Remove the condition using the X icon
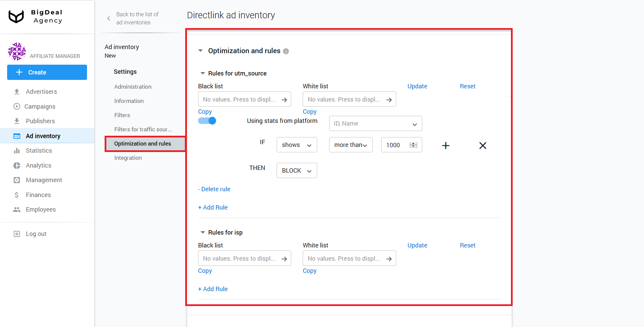Viewport: 644px width, 327px height. (482, 145)
